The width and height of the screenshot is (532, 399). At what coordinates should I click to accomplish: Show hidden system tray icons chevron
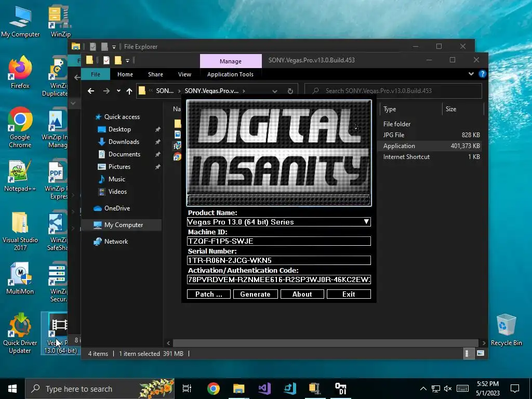pyautogui.click(x=423, y=389)
